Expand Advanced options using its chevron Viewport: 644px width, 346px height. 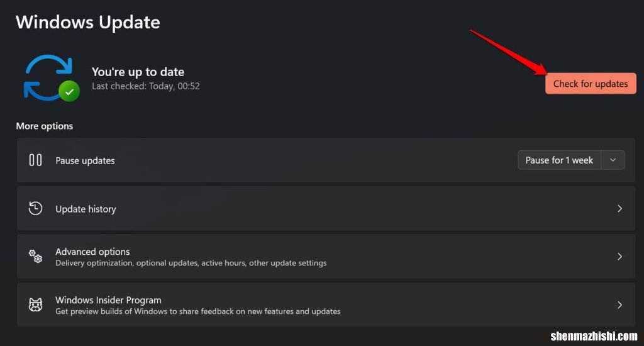[619, 257]
